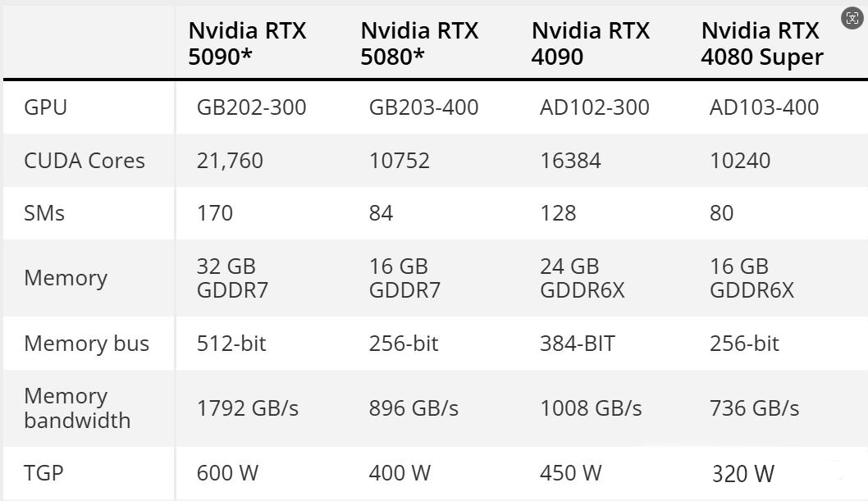Click the 384-BIT memory bus value
The height and width of the screenshot is (501, 868).
tap(578, 344)
